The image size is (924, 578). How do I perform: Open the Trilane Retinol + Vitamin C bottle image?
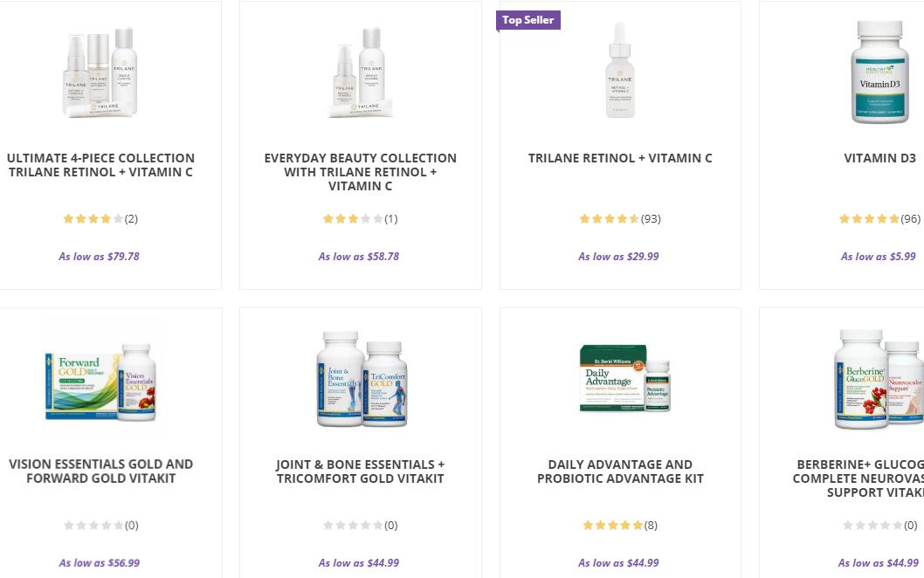click(620, 71)
